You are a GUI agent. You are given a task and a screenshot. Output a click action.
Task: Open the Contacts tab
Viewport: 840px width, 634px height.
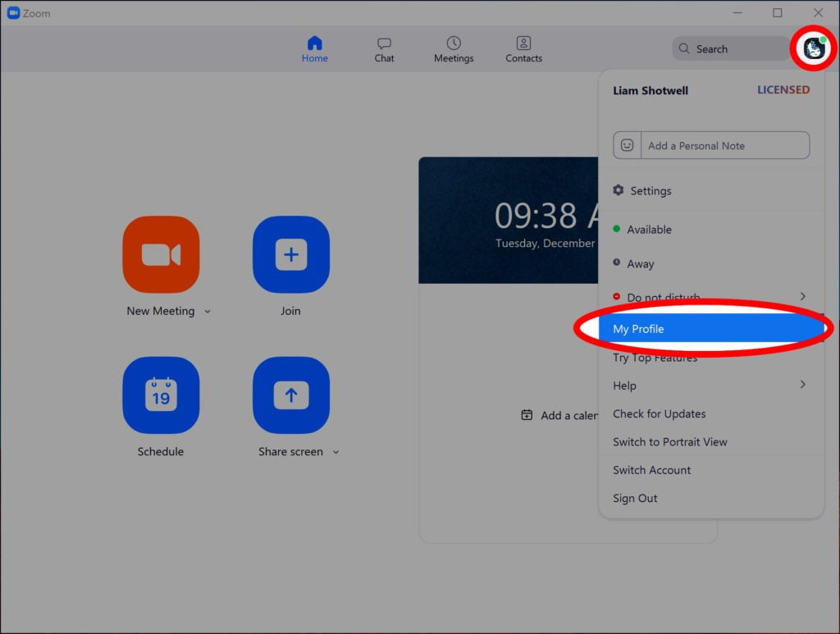(x=523, y=49)
